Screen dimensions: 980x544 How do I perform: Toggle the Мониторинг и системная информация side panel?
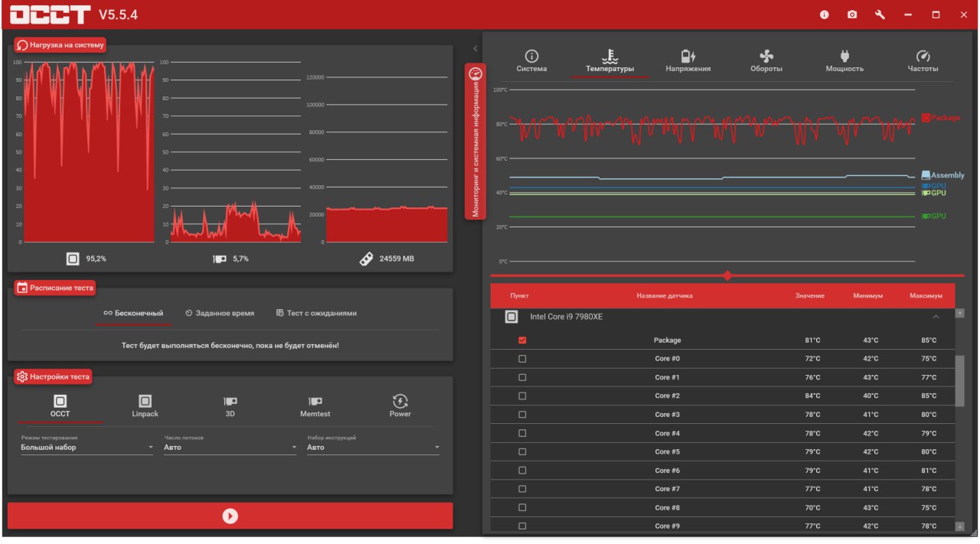pyautogui.click(x=475, y=142)
